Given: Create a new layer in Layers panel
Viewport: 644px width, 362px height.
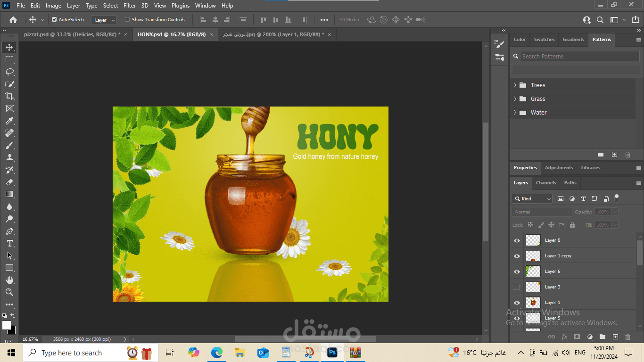Looking at the screenshot, I should [x=615, y=337].
